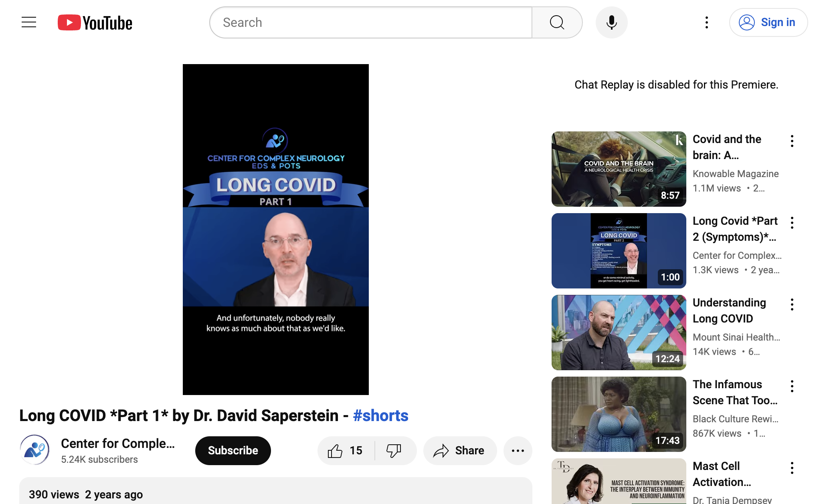Click the search magnifier button

tap(557, 22)
